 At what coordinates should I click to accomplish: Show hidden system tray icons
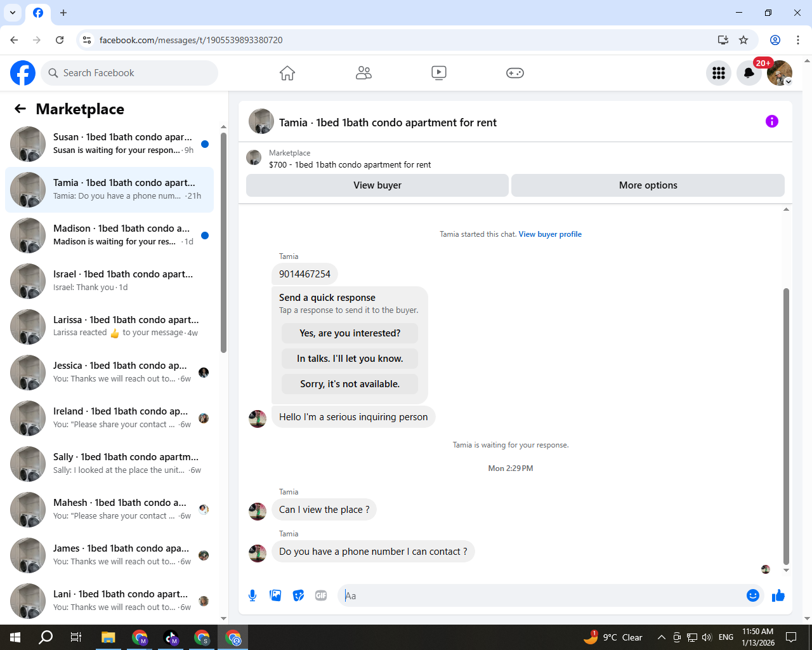point(661,637)
